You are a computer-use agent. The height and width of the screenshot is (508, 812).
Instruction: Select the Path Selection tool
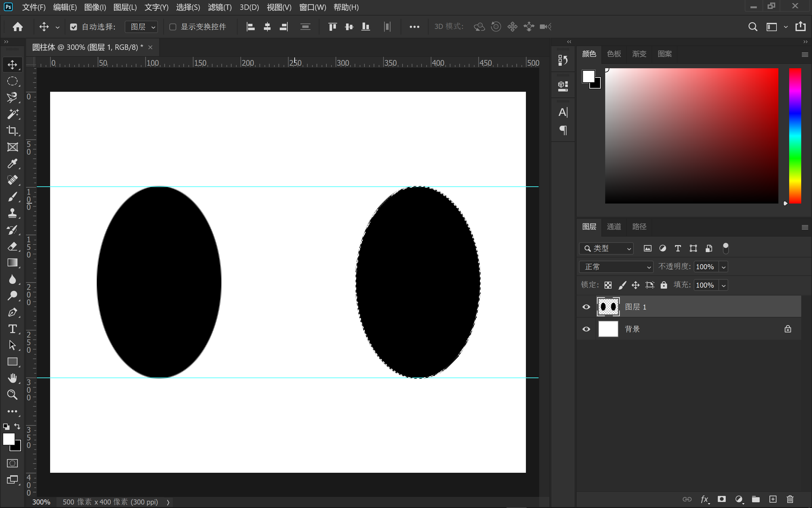(x=12, y=345)
